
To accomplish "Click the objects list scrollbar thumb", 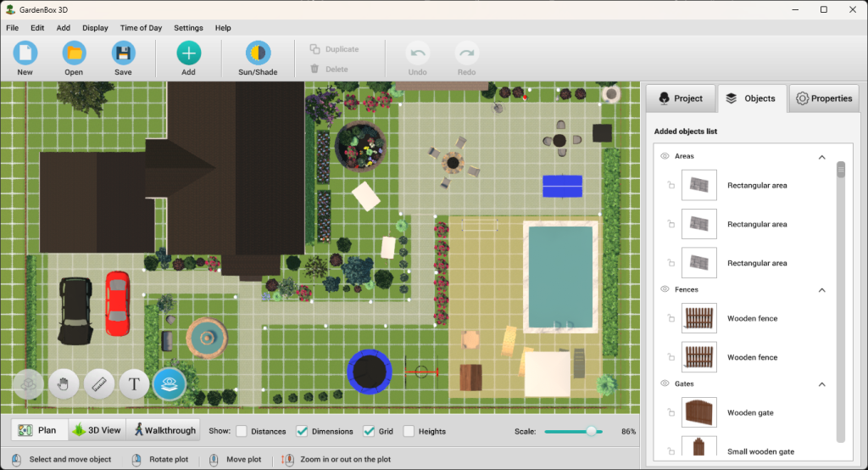I will (841, 169).
